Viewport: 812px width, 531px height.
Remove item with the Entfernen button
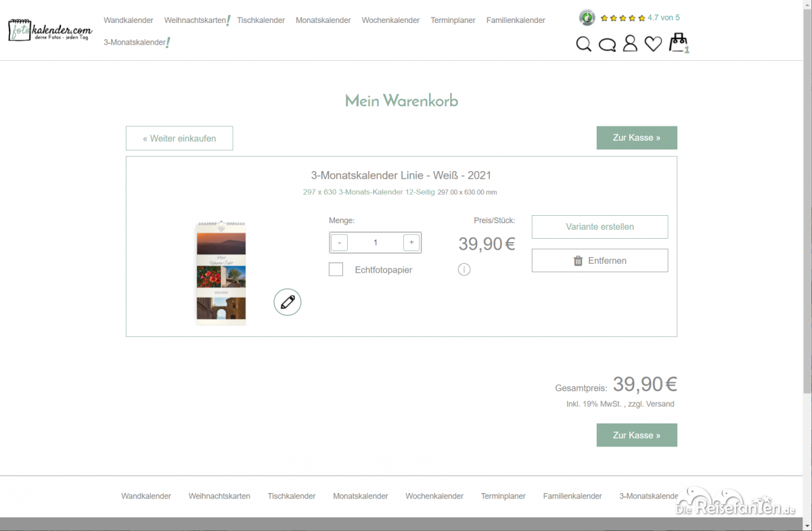point(600,260)
